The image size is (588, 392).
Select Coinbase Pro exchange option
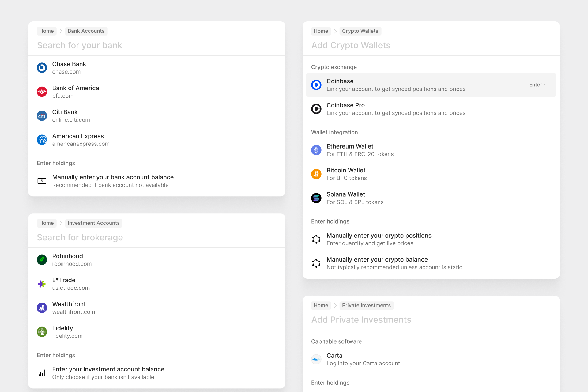[x=431, y=109]
